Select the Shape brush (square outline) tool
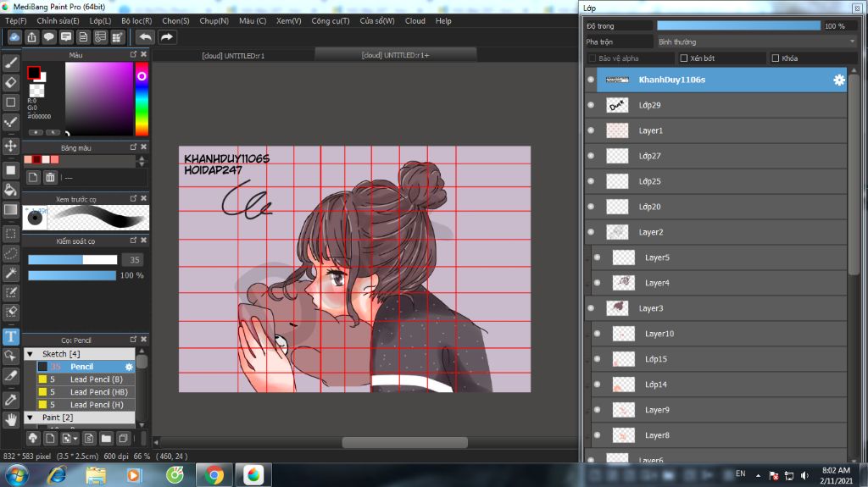The width and height of the screenshot is (868, 487). (10, 102)
